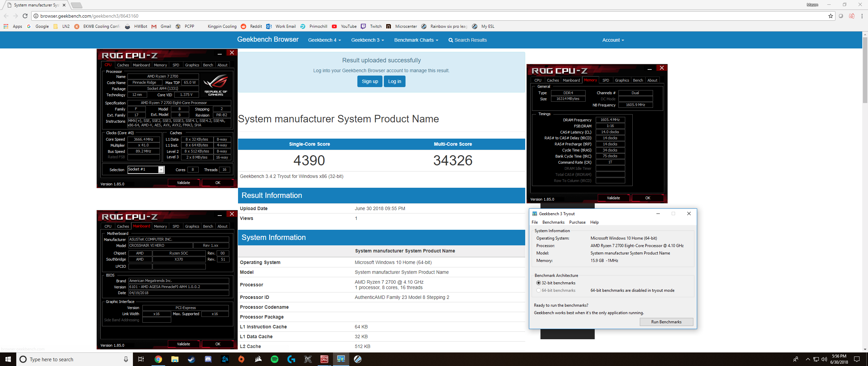Open Origin from the taskbar

coord(241,359)
